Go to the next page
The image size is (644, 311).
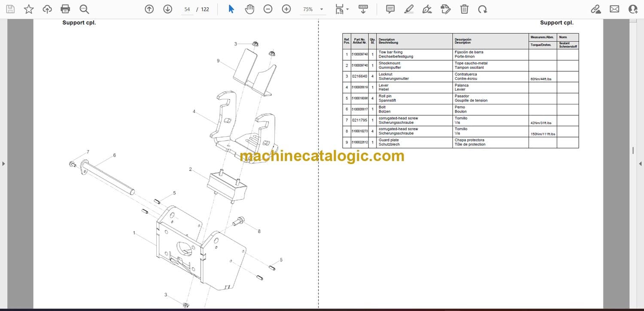[168, 9]
